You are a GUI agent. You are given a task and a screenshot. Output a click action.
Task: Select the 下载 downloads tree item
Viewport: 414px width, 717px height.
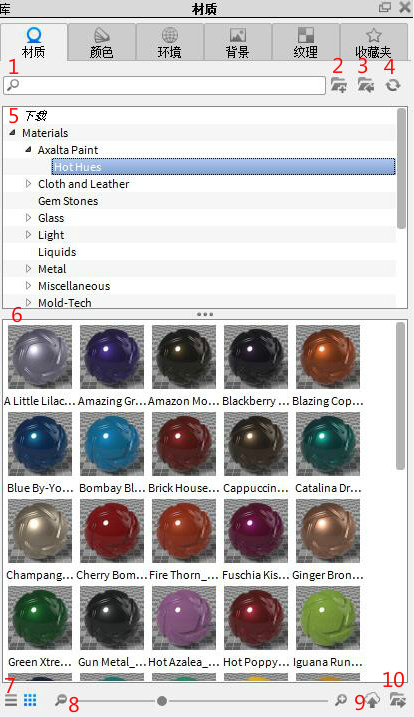(x=36, y=116)
